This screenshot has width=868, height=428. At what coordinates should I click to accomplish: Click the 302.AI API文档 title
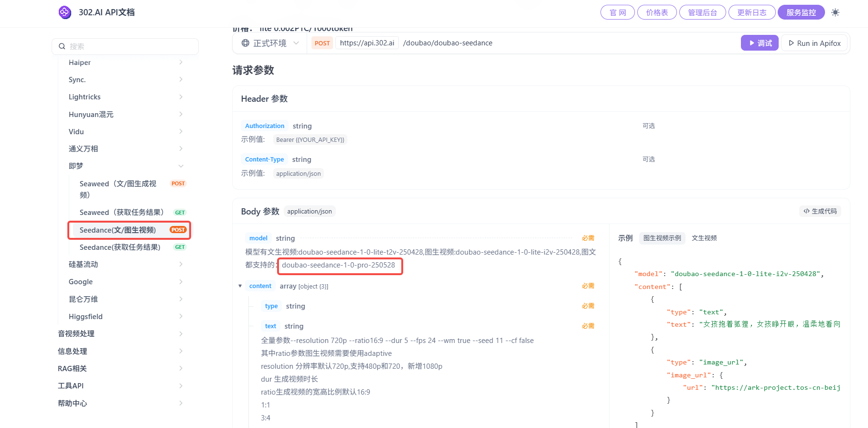click(x=107, y=12)
